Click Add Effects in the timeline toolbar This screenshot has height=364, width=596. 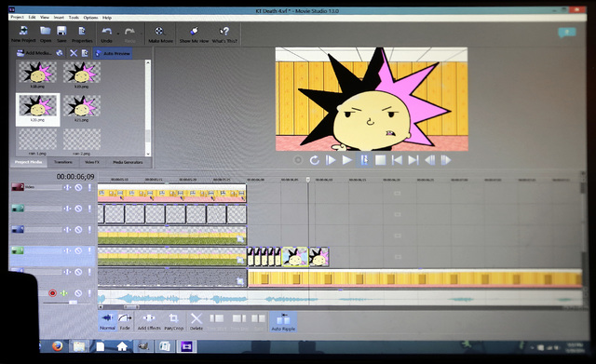click(x=149, y=321)
